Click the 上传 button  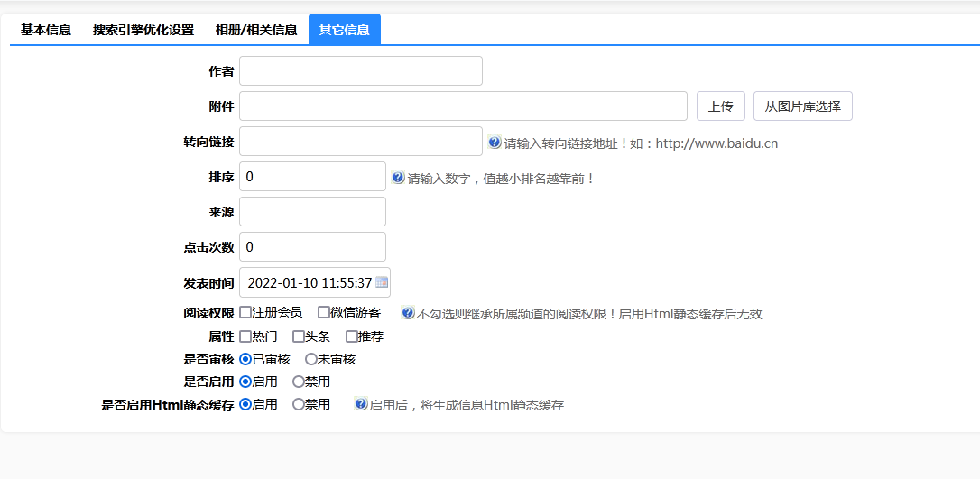pos(721,106)
